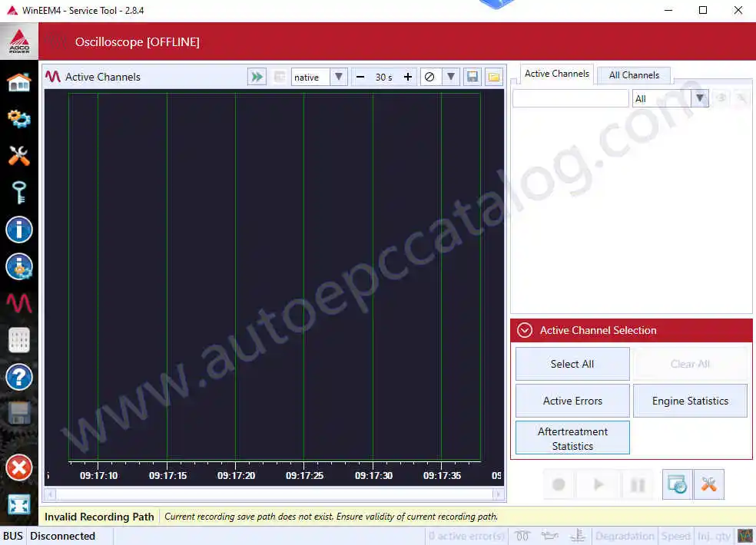Click the Clear All button
The image size is (756, 545).
(690, 364)
